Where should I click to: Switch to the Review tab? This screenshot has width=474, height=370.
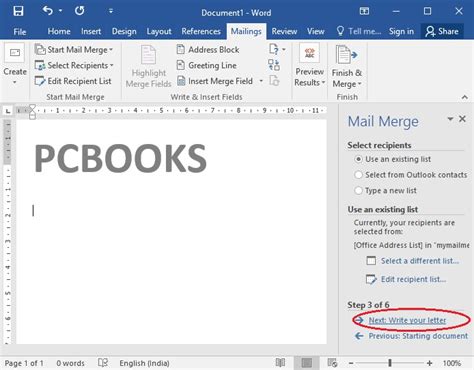point(284,31)
